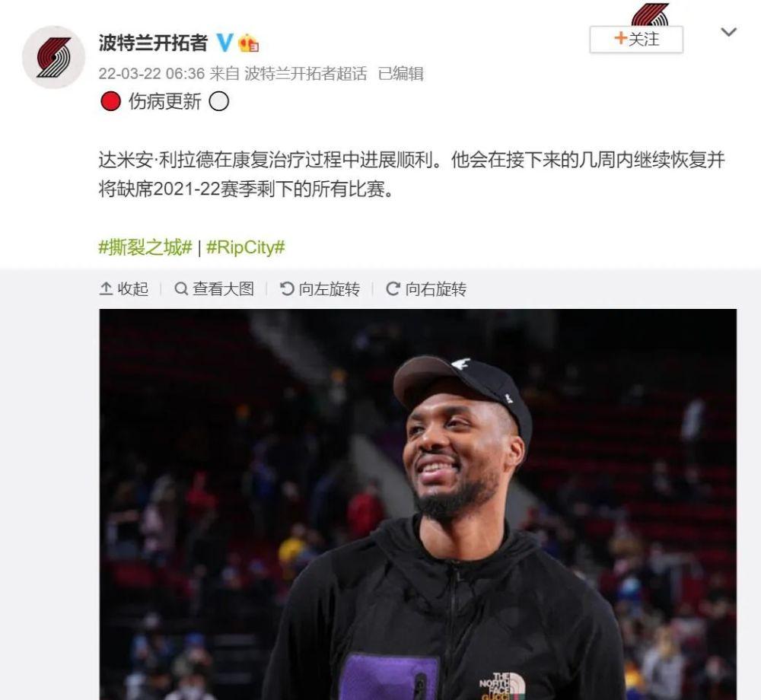
Task: Click the rotate-left arrow icon
Action: [x=287, y=288]
